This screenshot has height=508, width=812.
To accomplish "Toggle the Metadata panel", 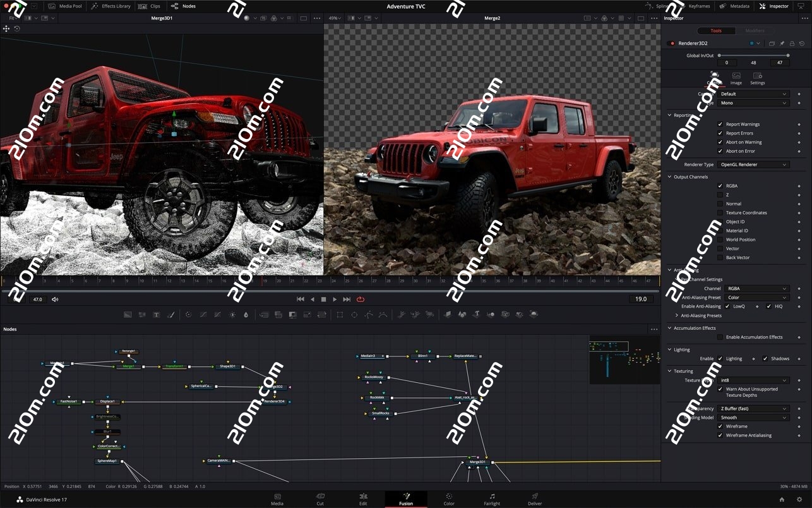I will [x=735, y=6].
